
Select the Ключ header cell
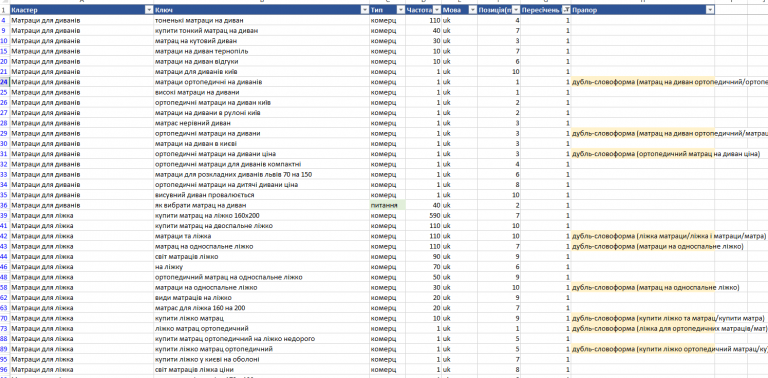[x=261, y=10]
